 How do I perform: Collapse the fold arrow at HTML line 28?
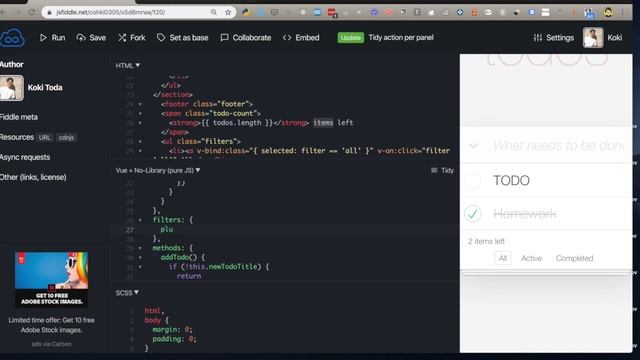coord(140,142)
